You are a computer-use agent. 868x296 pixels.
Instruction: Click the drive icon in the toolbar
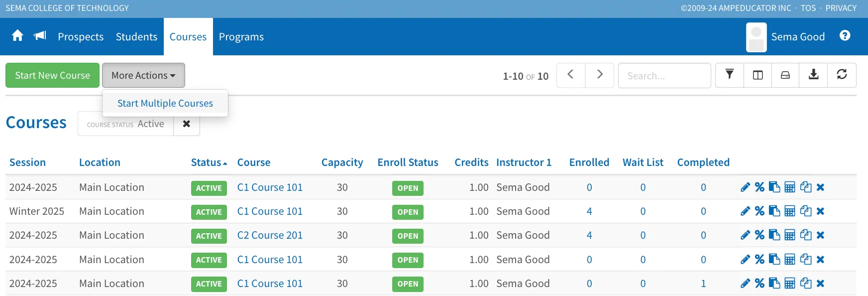coord(785,75)
